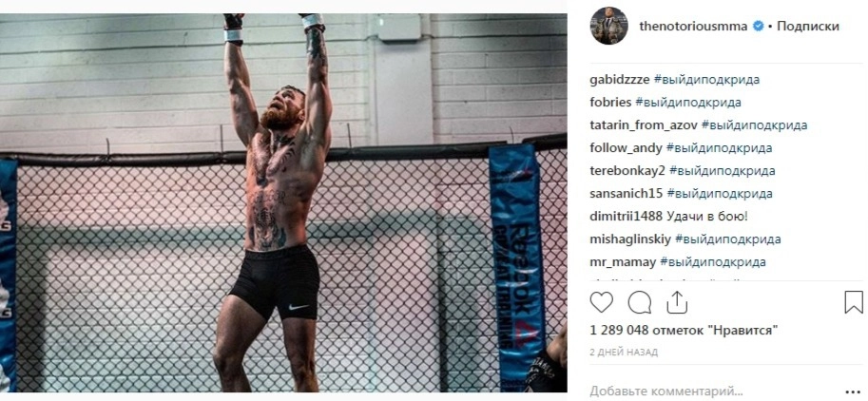Image resolution: width=868 pixels, height=401 pixels.
Task: Open gabidzzze commenter profile
Action: [620, 80]
